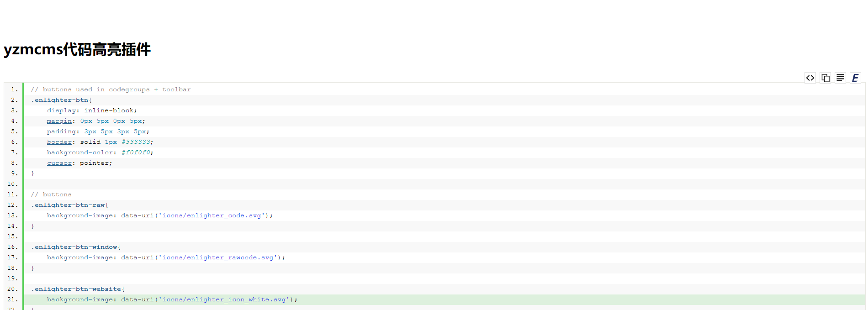Click line number 21 in the gutter

[12, 299]
